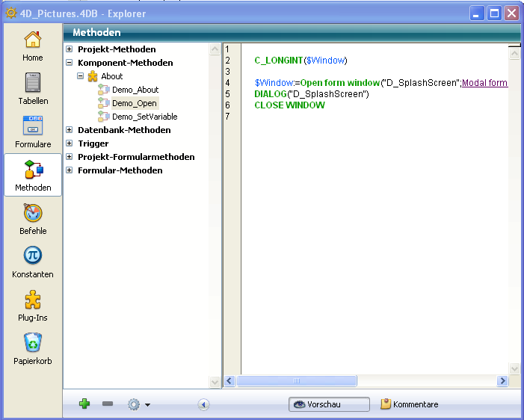Viewport: 524px width, 420px height.
Task: Click the Modal form link in code
Action: pyautogui.click(x=484, y=82)
